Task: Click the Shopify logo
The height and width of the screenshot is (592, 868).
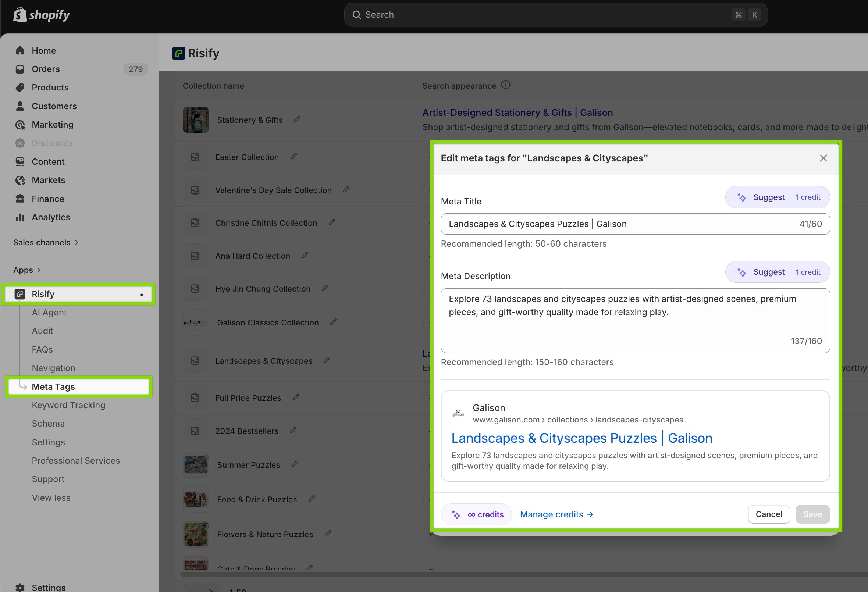Action: click(42, 15)
